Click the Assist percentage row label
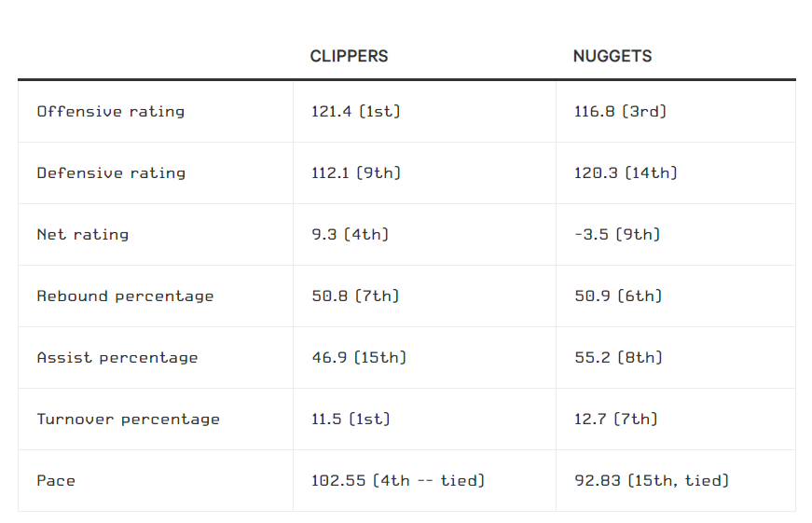 [117, 358]
